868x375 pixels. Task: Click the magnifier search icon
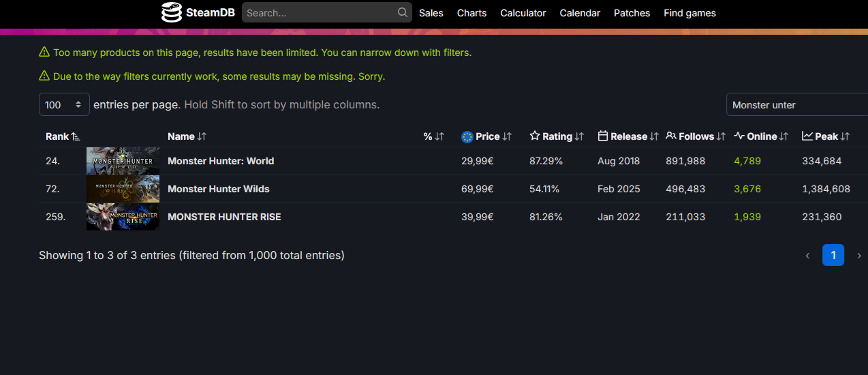pos(403,12)
